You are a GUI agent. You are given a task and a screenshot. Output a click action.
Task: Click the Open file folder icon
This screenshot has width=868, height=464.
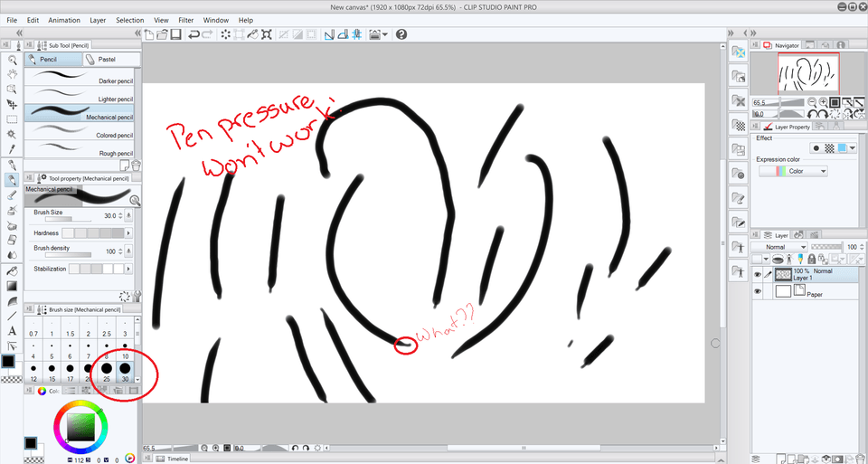coord(162,35)
